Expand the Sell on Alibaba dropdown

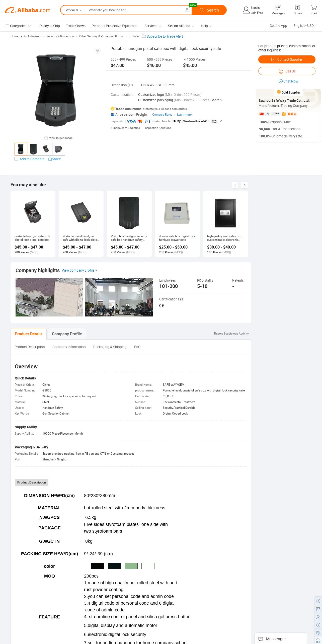181,26
